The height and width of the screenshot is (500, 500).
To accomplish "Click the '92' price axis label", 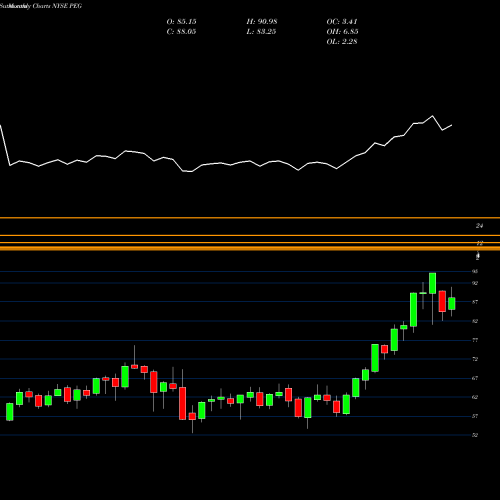I will tap(475, 283).
